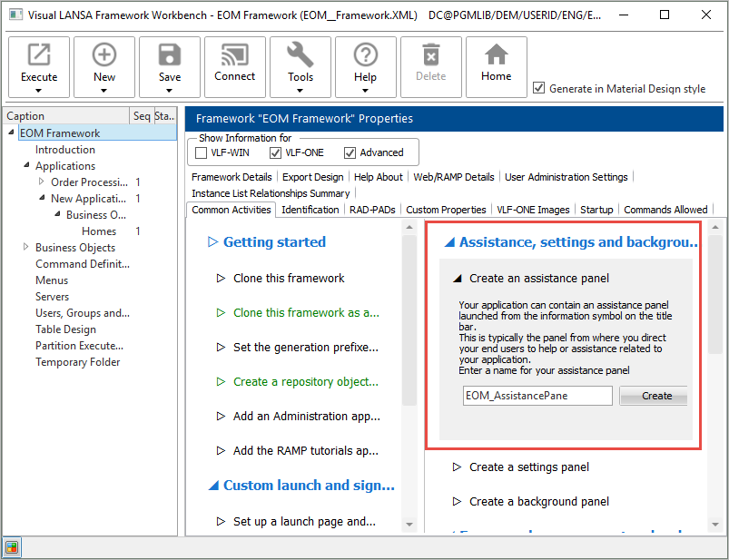The width and height of the screenshot is (729, 560).
Task: Uncheck the Advanced checkbox
Action: click(x=350, y=152)
